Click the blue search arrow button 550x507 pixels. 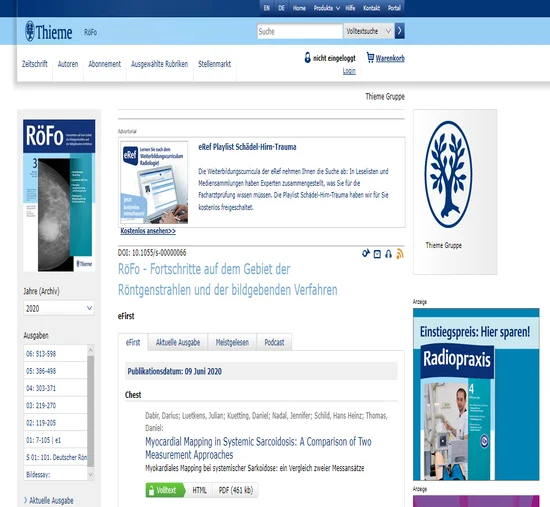(400, 31)
